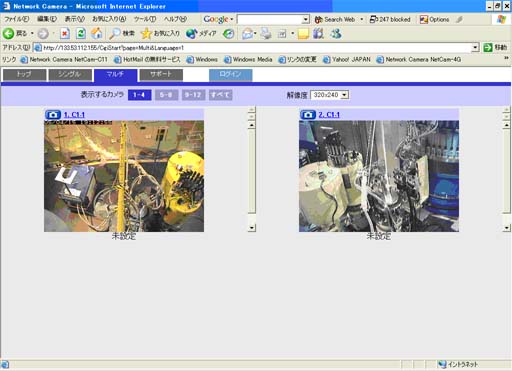Open the お気に入り (Favorites) menu
The image size is (512, 371).
(109, 19)
